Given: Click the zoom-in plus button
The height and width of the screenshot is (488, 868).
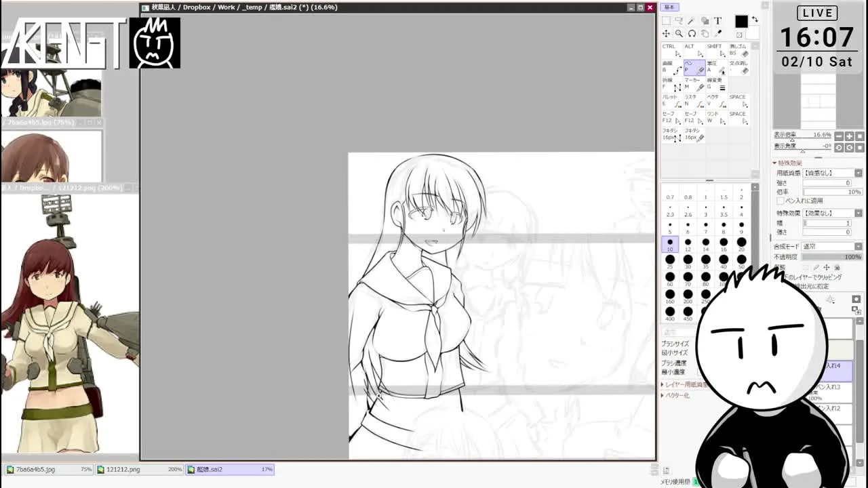Looking at the screenshot, I should click(849, 136).
